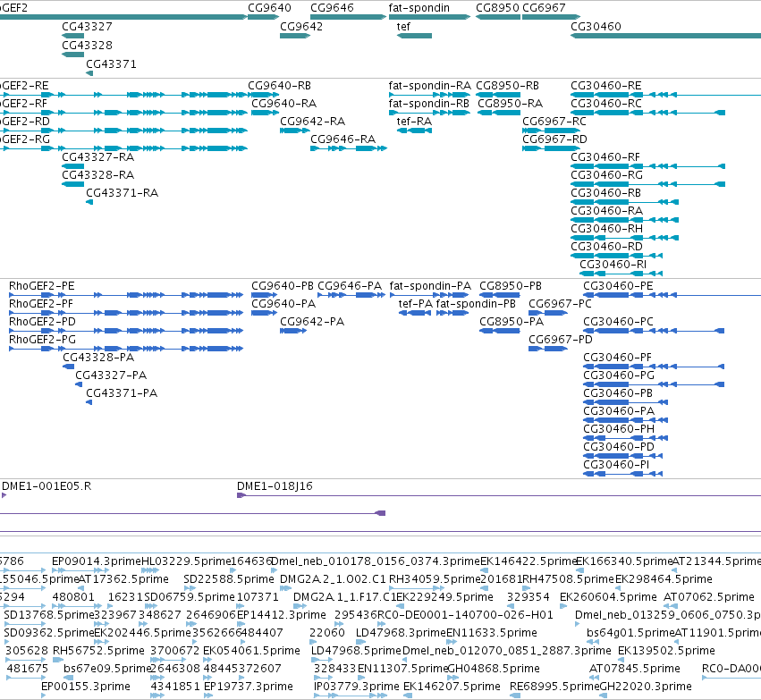This screenshot has width=761, height=700.
Task: Open EST label AT07845.5prime
Action: (635, 669)
